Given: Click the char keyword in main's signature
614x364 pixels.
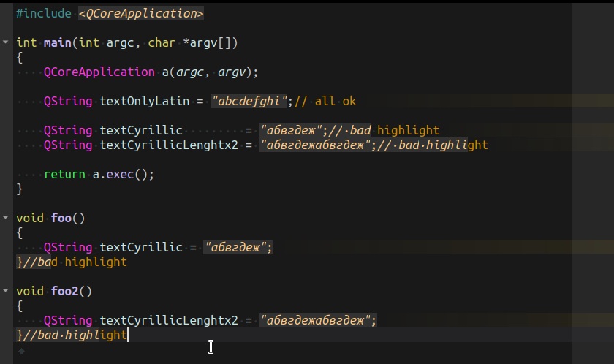Looking at the screenshot, I should pos(162,42).
